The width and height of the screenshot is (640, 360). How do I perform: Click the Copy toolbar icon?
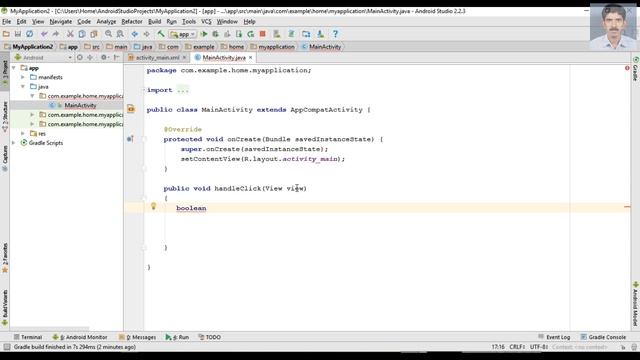coord(82,34)
